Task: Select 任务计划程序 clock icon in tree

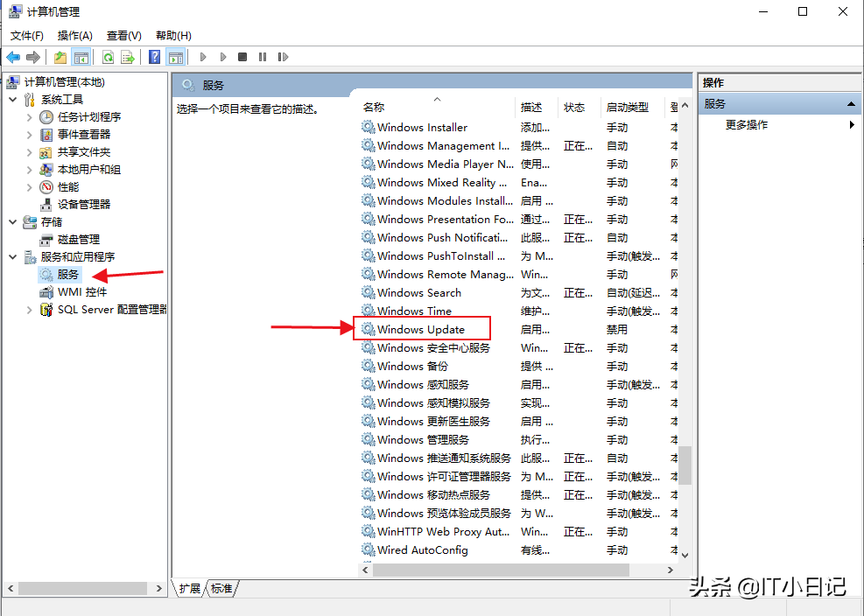Action: 46,116
